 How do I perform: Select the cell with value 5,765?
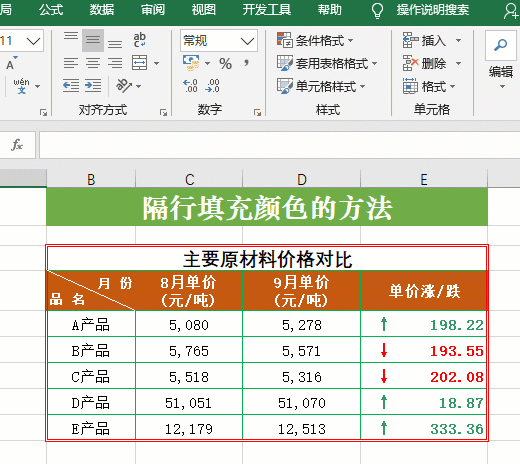coord(189,350)
